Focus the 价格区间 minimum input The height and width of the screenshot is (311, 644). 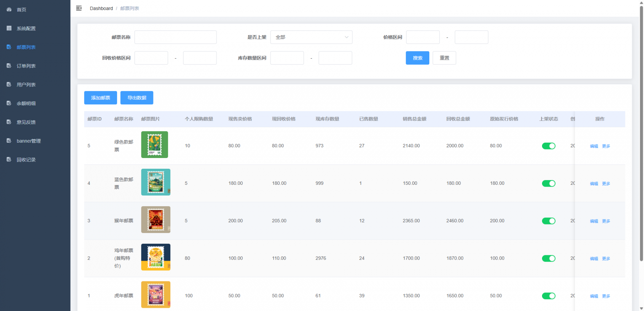[x=423, y=37]
